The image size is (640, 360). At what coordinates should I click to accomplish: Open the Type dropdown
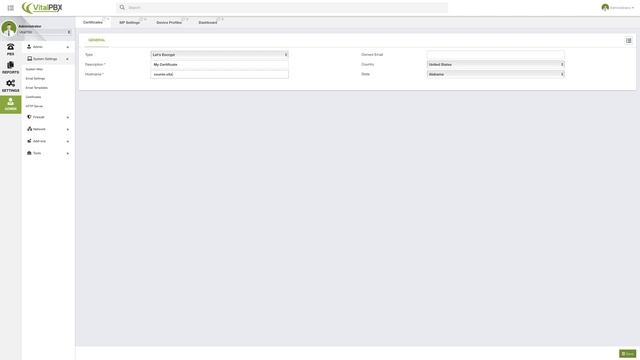pos(220,55)
